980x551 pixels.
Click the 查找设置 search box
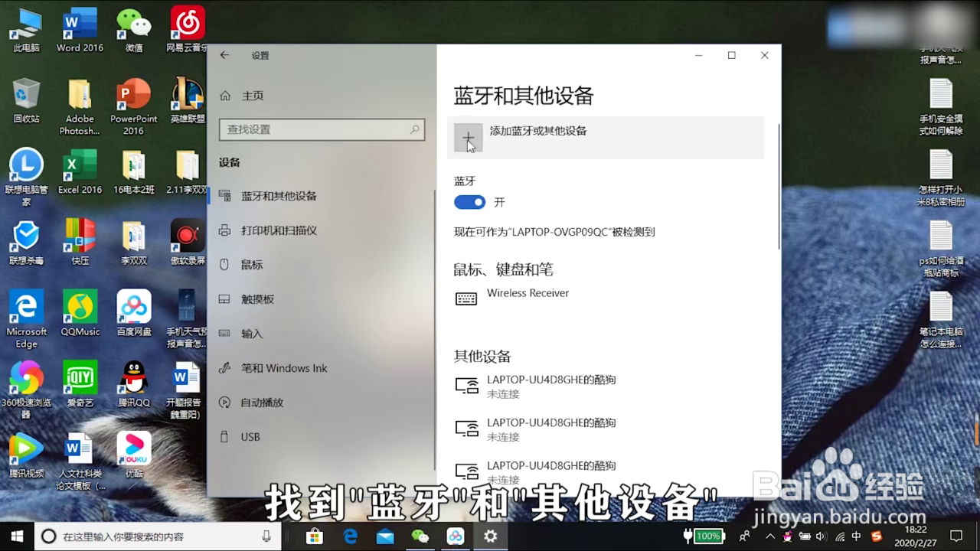point(322,129)
